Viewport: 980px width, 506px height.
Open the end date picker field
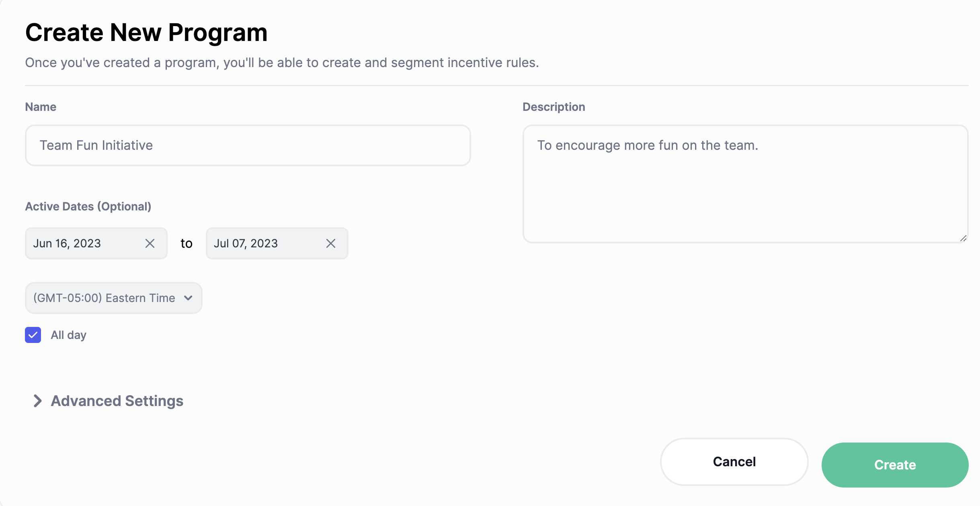tap(261, 243)
